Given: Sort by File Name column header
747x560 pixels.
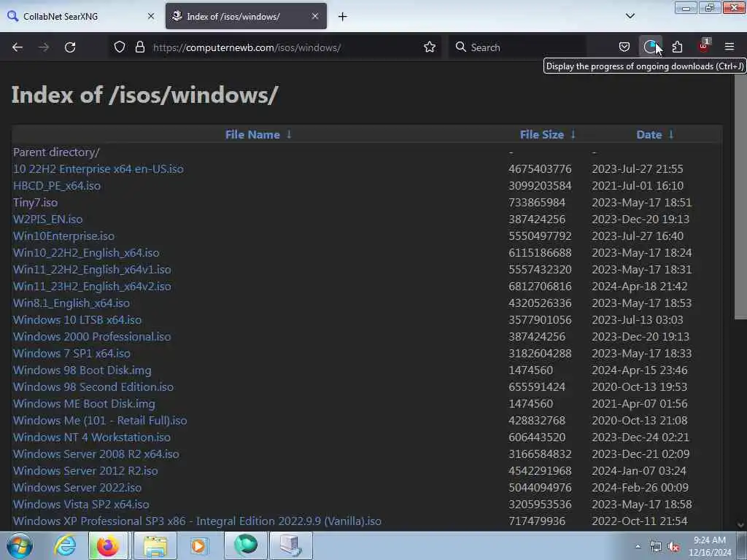Looking at the screenshot, I should pos(252,135).
